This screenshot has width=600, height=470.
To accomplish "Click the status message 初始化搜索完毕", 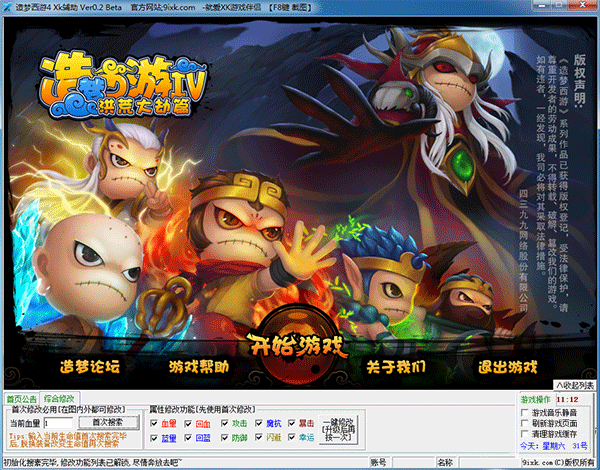I will click(93, 462).
